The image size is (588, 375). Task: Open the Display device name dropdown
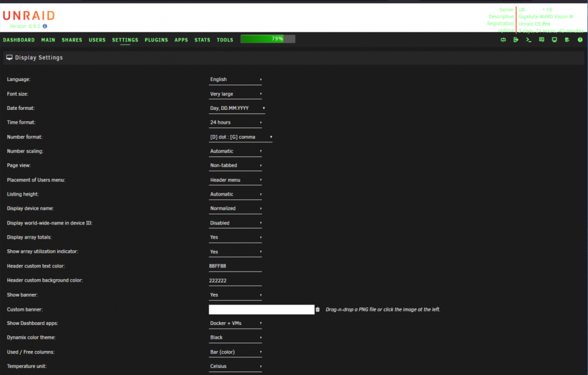point(236,209)
